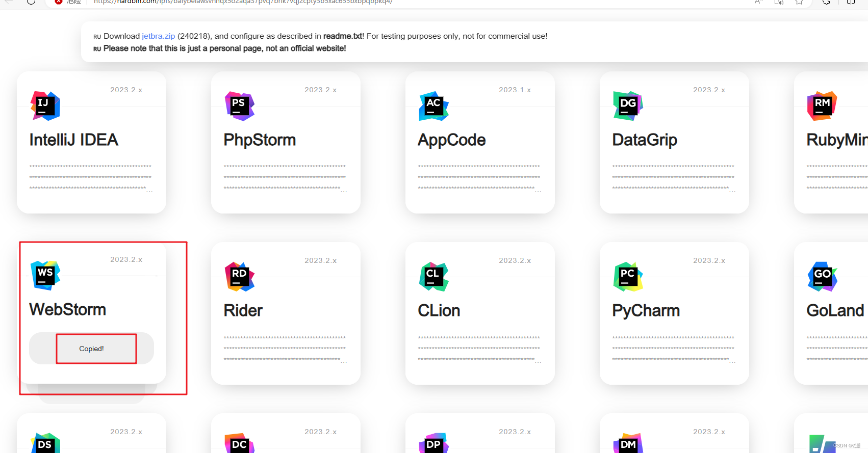Click the 2023.2.x version on PyCharm card
The image size is (868, 453).
point(709,260)
